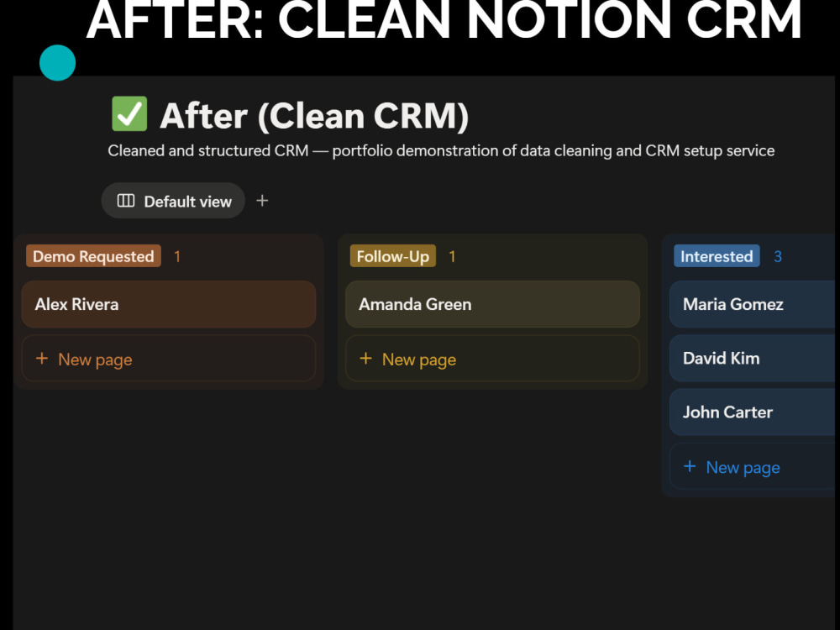Add New page under Interested

click(752, 466)
